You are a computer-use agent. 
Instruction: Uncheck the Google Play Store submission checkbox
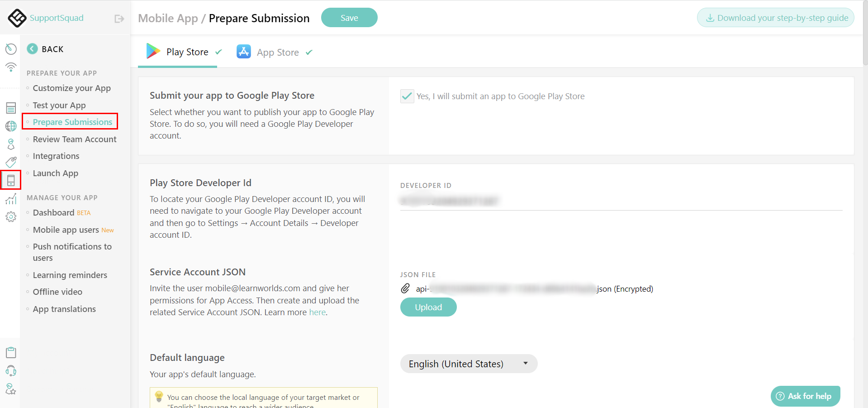click(x=407, y=96)
